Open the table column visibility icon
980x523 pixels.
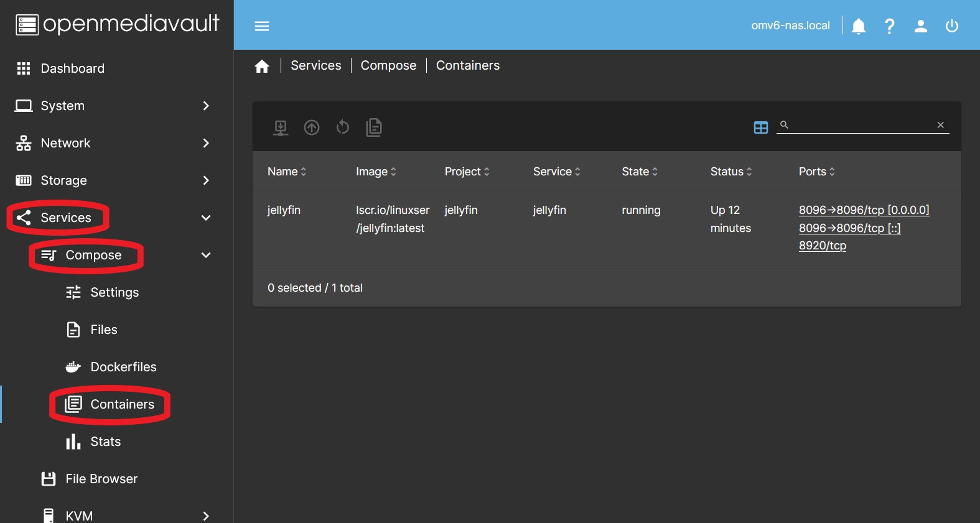point(760,127)
